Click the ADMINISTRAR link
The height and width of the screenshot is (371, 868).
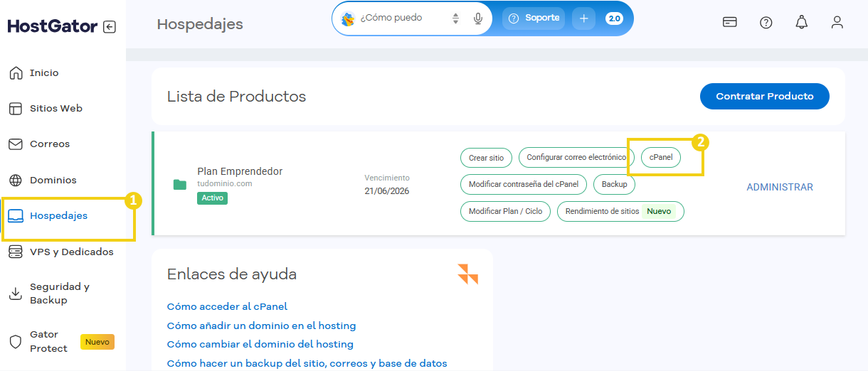[x=780, y=187]
